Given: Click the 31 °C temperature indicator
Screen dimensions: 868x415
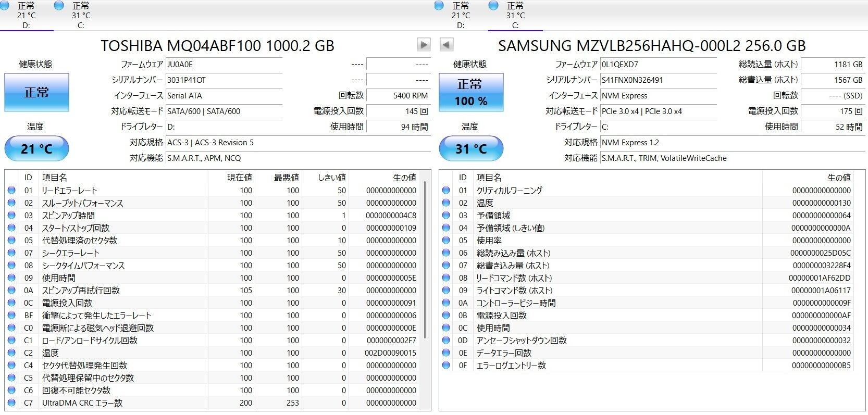Looking at the screenshot, I should click(471, 149).
